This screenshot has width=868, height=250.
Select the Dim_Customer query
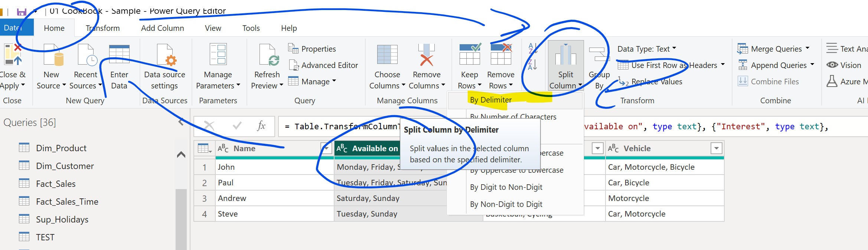(65, 166)
